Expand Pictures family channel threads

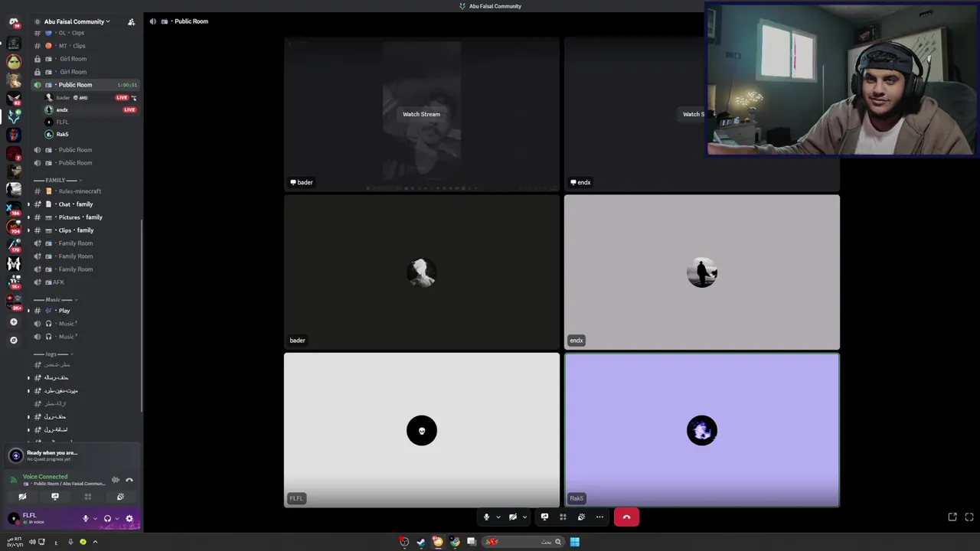28,217
